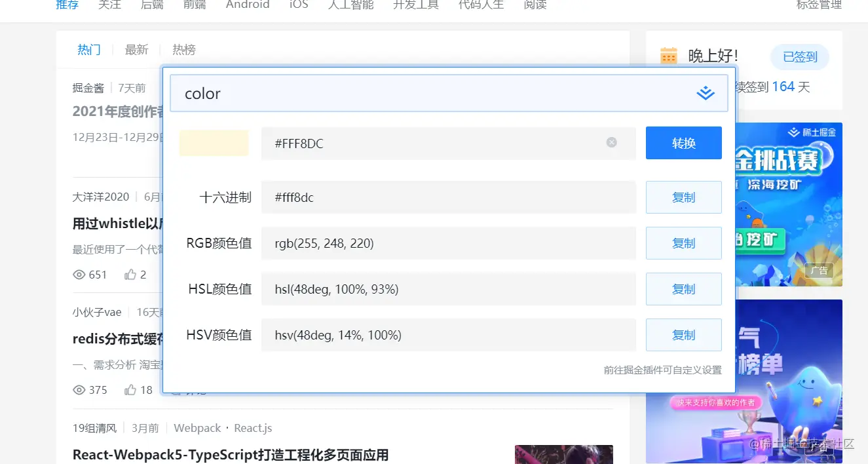868x464 pixels.
Task: Open the 人工智能 category
Action: point(350,5)
